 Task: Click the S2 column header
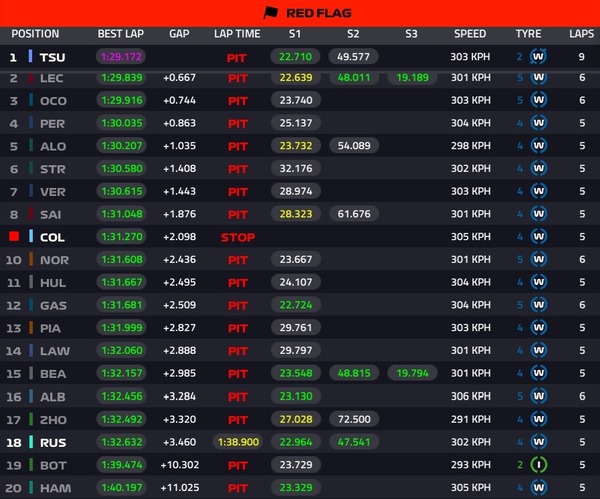pyautogui.click(x=353, y=34)
